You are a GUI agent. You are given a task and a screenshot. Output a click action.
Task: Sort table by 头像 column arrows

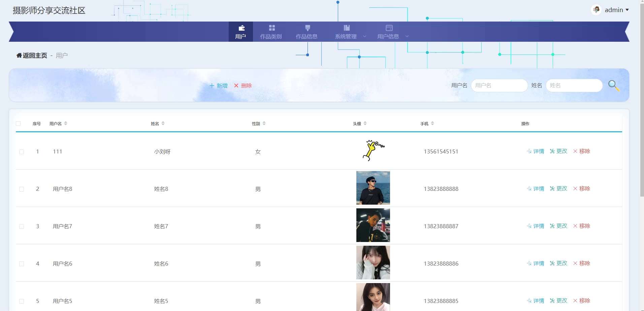365,124
